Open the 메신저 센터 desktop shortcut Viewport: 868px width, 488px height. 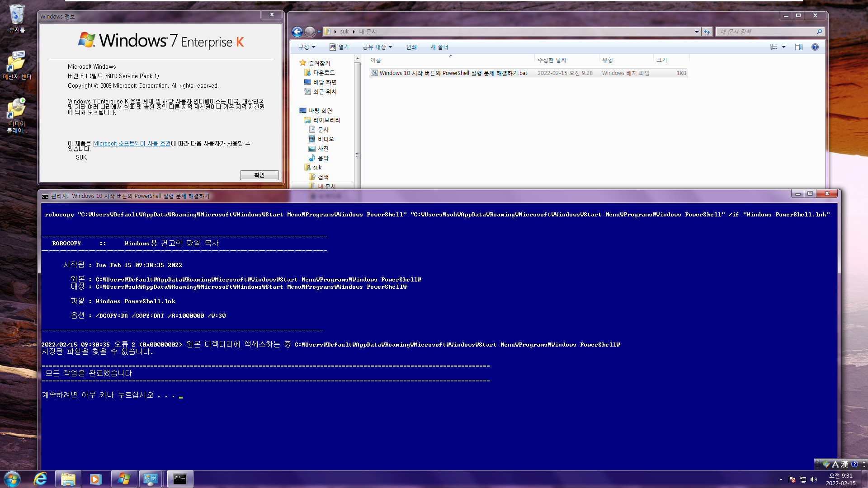click(x=17, y=65)
